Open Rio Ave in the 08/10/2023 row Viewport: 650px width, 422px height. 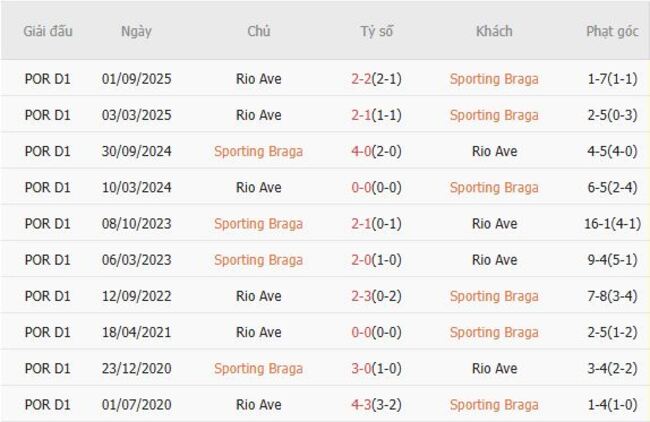coord(494,224)
